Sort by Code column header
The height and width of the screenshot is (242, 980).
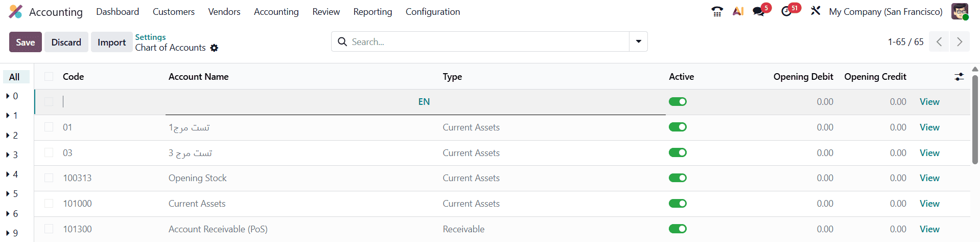pos(73,77)
